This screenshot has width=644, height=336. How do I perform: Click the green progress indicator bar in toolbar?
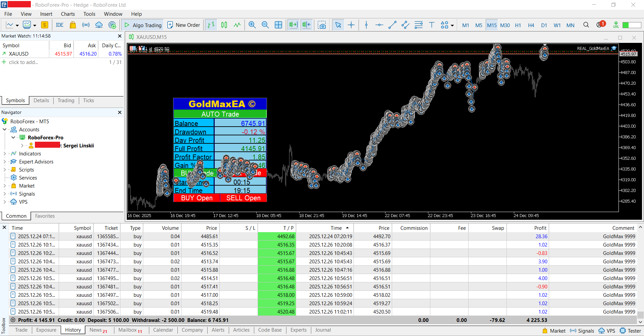pyautogui.click(x=632, y=25)
